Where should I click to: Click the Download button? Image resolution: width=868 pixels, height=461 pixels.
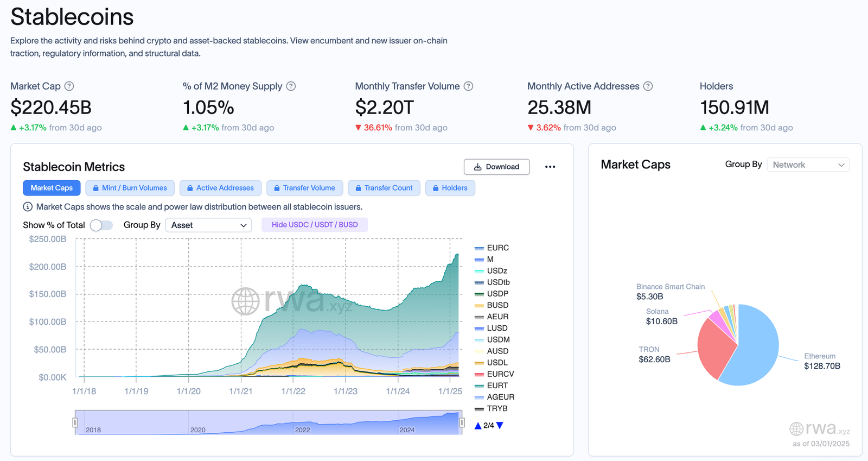[x=497, y=167]
